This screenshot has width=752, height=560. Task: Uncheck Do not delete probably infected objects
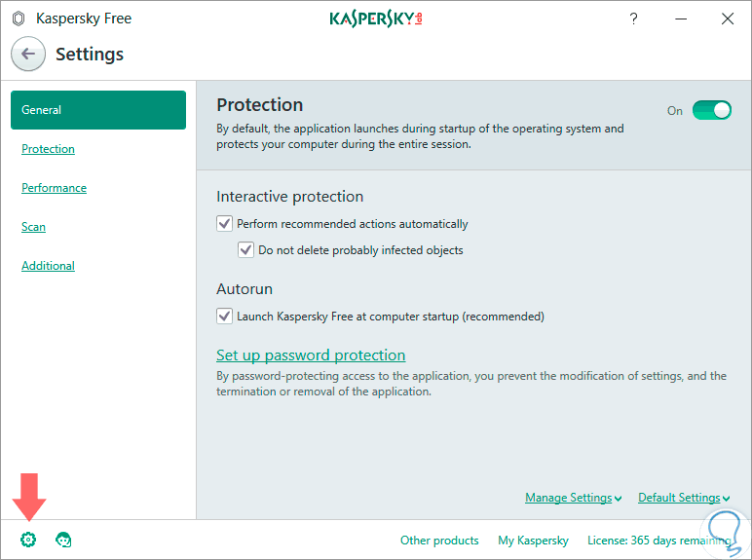[246, 250]
